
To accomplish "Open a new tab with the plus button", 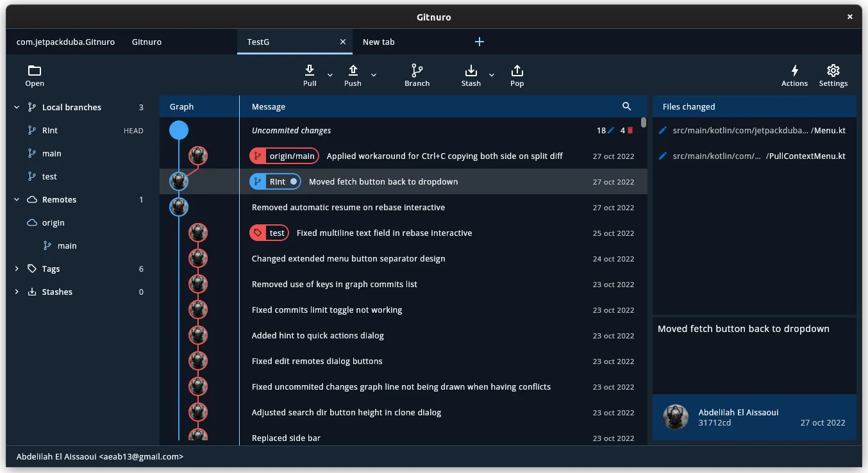I will [x=479, y=42].
